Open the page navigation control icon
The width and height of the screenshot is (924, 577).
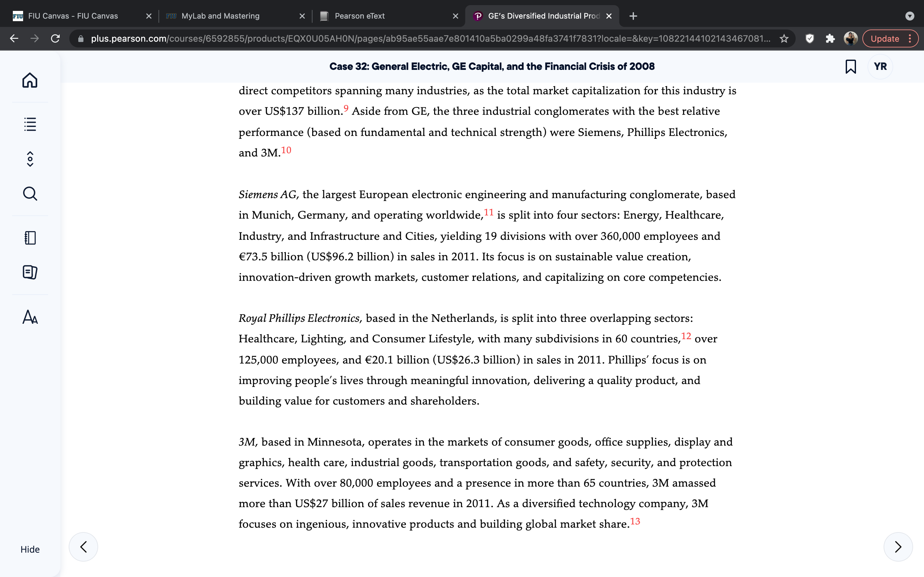30,159
